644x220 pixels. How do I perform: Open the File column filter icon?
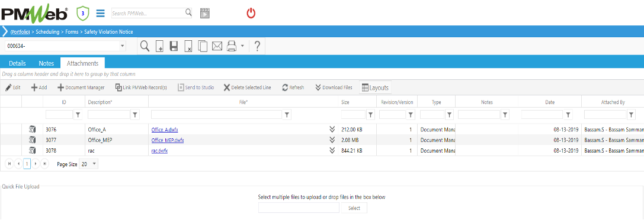pos(287,115)
